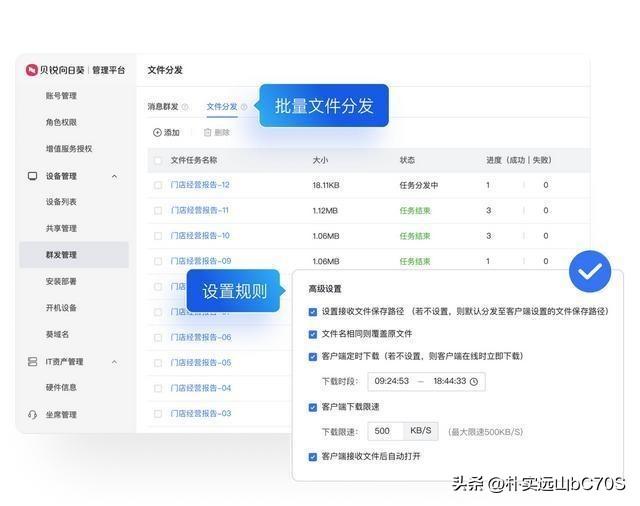Click the clock icon in 下载时段 field
The image size is (640, 506).
474,382
